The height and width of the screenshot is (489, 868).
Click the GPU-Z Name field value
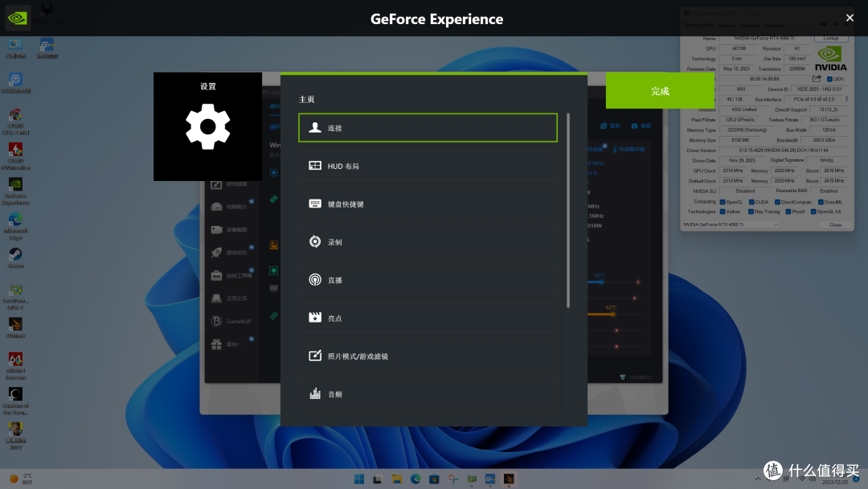point(764,39)
